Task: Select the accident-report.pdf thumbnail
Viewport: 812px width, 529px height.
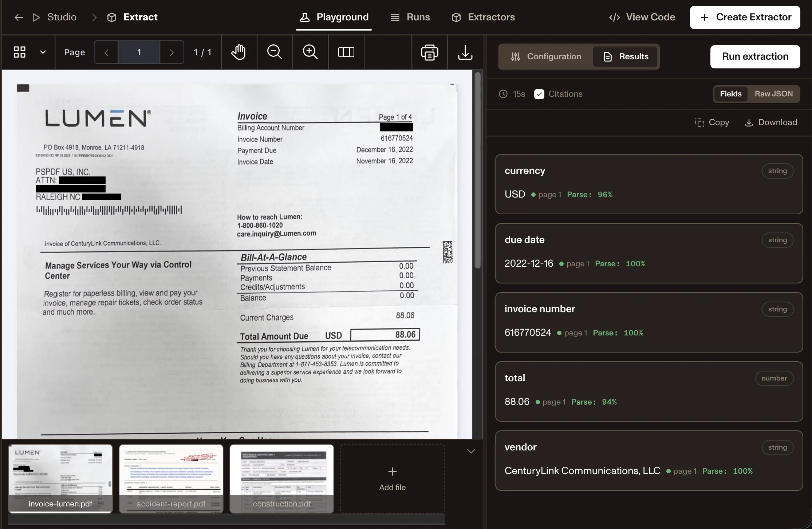Action: tap(171, 478)
